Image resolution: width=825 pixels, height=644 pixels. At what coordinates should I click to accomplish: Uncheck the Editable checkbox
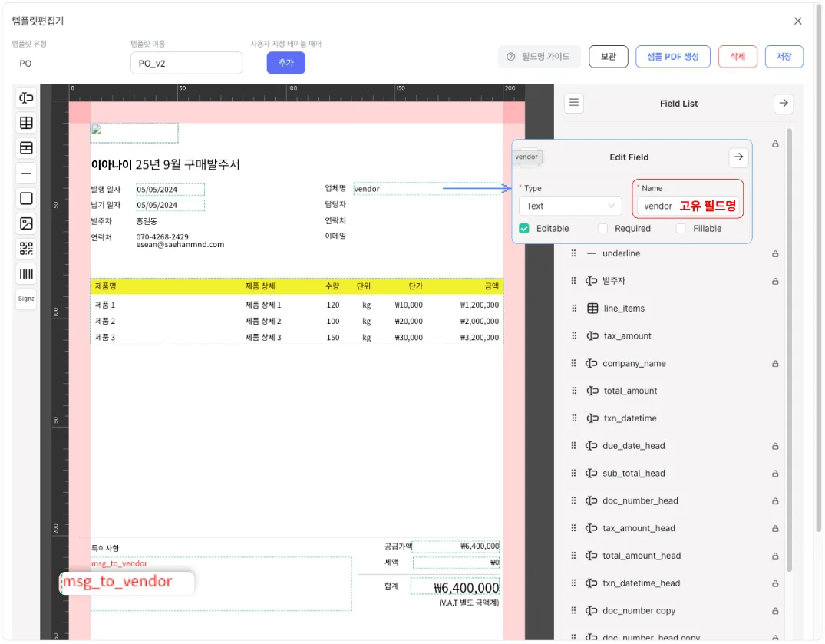click(x=524, y=229)
